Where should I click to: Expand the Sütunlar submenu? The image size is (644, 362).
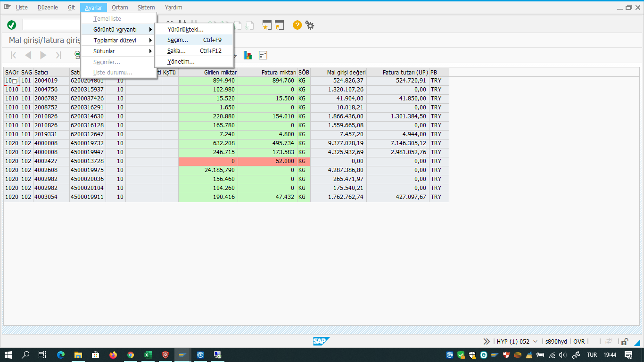point(118,51)
